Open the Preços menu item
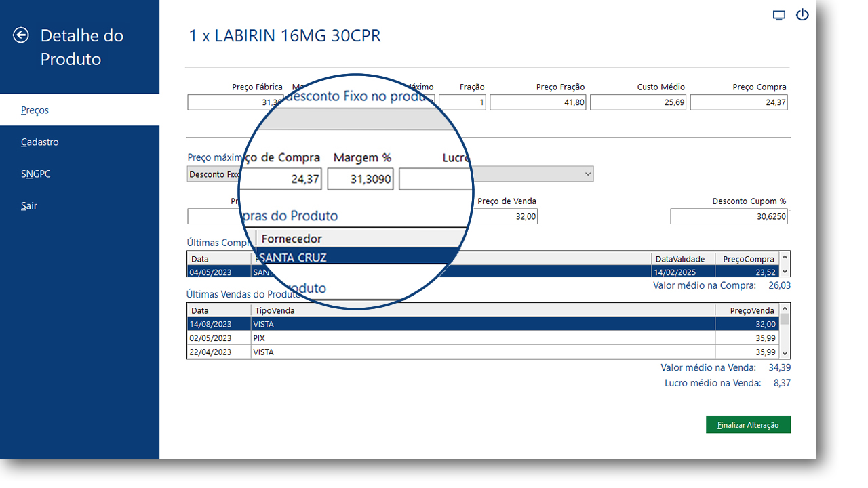 click(x=79, y=110)
